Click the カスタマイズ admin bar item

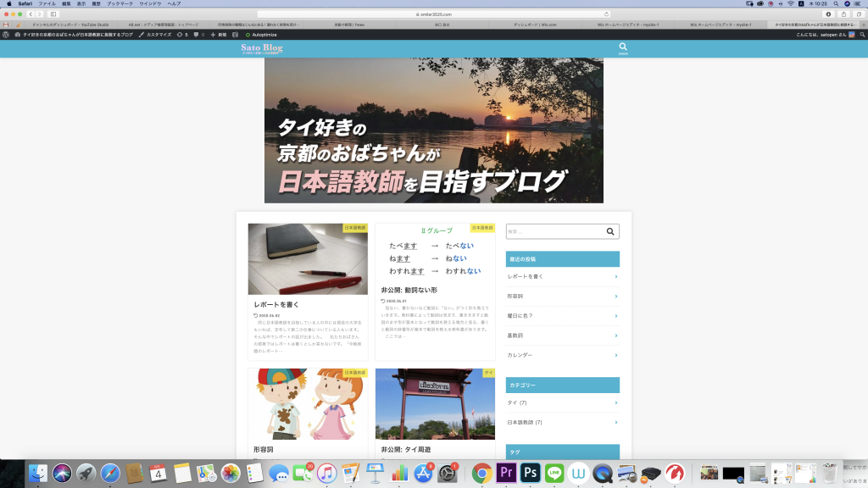pos(155,34)
